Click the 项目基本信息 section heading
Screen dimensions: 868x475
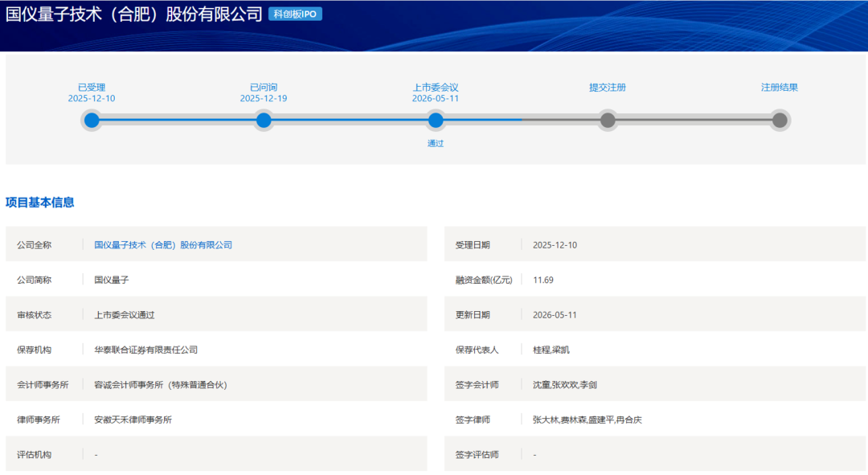pyautogui.click(x=40, y=203)
